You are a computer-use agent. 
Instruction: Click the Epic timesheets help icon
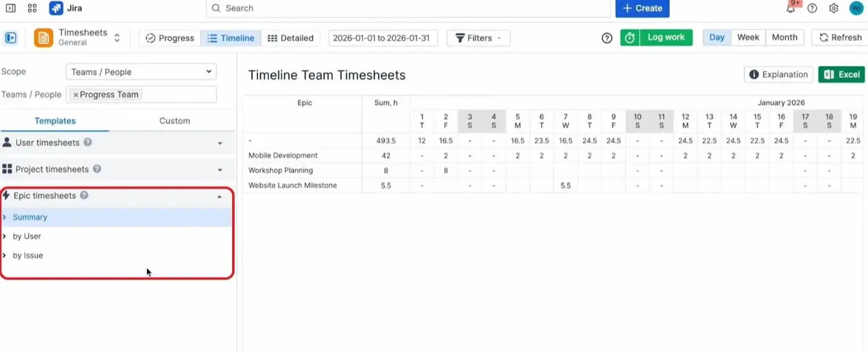click(x=84, y=195)
